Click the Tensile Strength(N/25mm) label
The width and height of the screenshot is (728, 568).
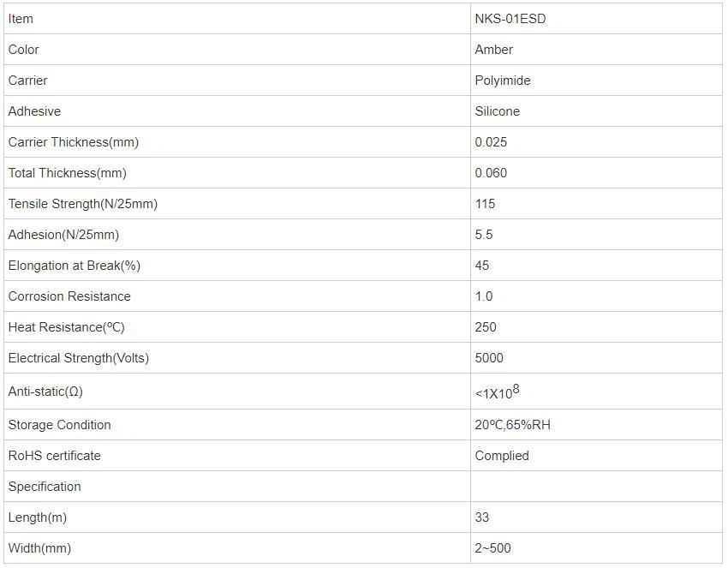82,204
